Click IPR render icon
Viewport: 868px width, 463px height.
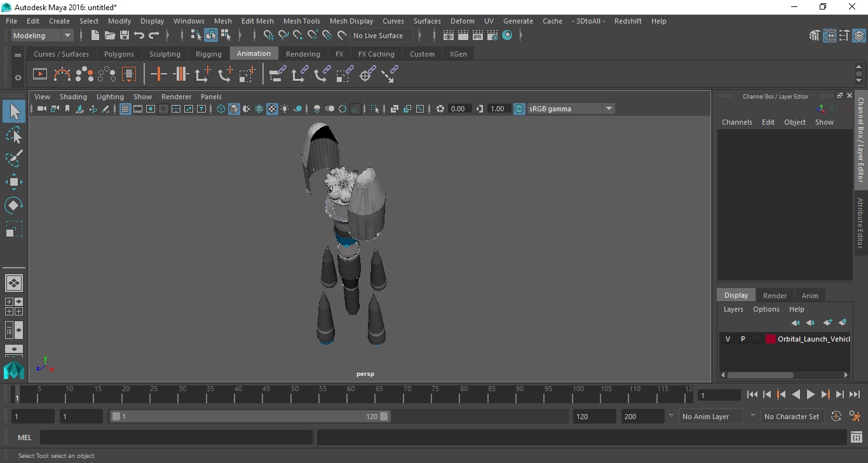(478, 36)
